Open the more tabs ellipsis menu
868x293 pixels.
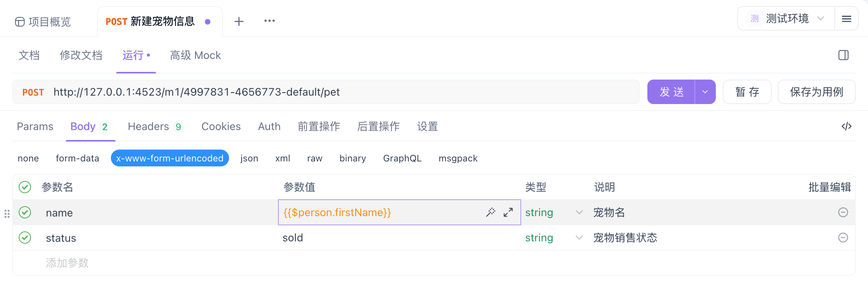(x=269, y=21)
